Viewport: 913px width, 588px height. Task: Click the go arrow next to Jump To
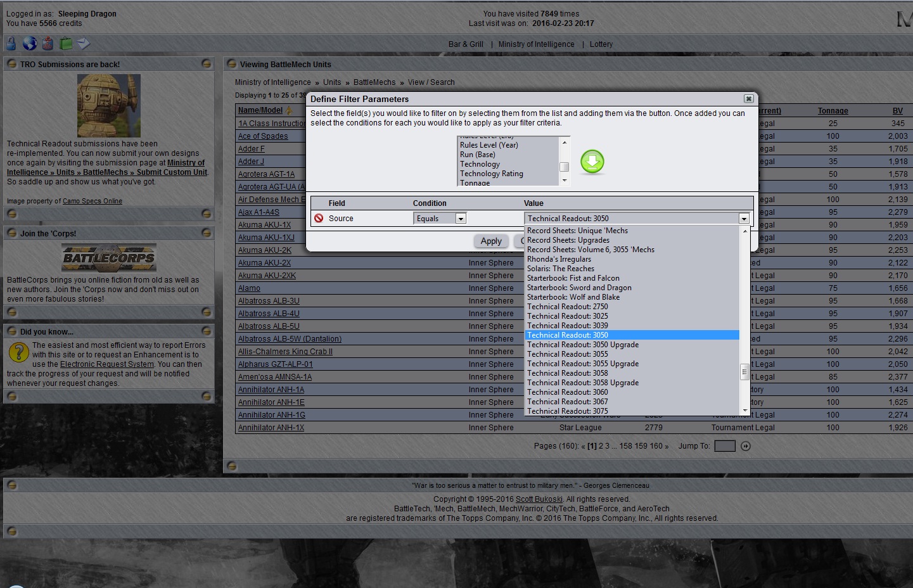pos(746,446)
